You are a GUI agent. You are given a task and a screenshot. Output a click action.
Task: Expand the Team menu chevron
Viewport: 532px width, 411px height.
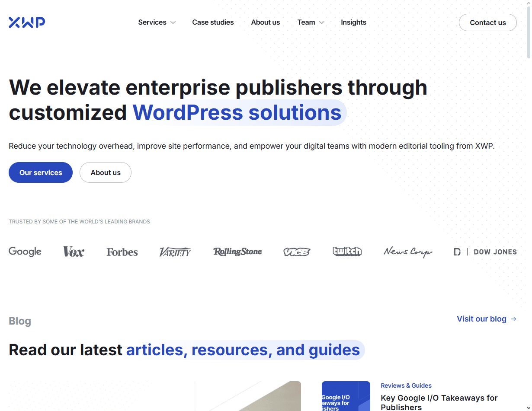322,22
